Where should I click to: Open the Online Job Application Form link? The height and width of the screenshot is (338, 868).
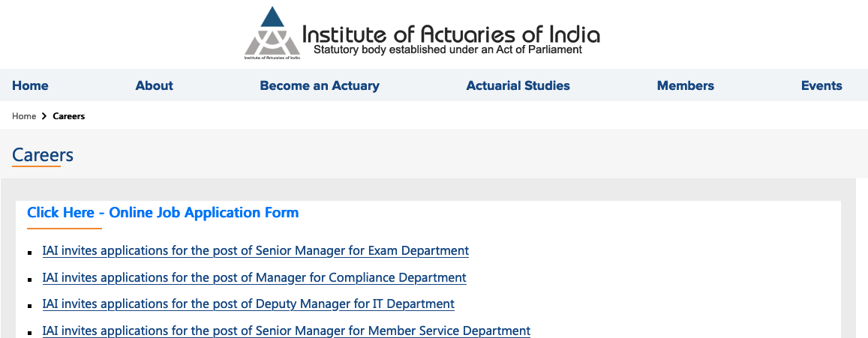click(x=163, y=213)
